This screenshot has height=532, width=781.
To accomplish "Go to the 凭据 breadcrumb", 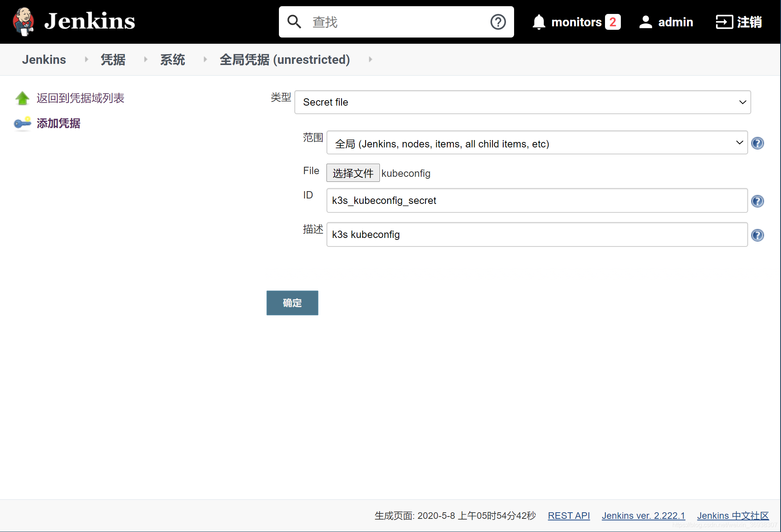I will [x=113, y=60].
